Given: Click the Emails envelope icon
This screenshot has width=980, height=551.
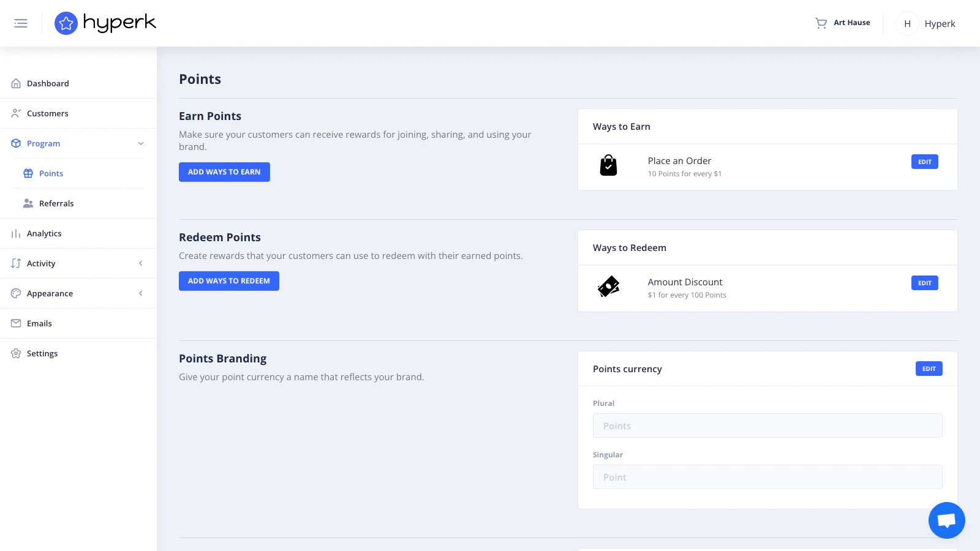Looking at the screenshot, I should [x=16, y=323].
